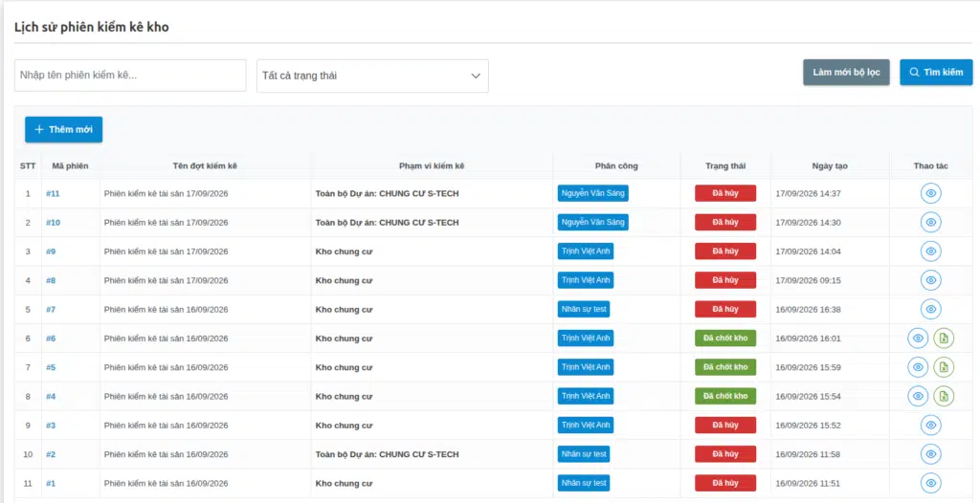View details of session #7

(930, 309)
